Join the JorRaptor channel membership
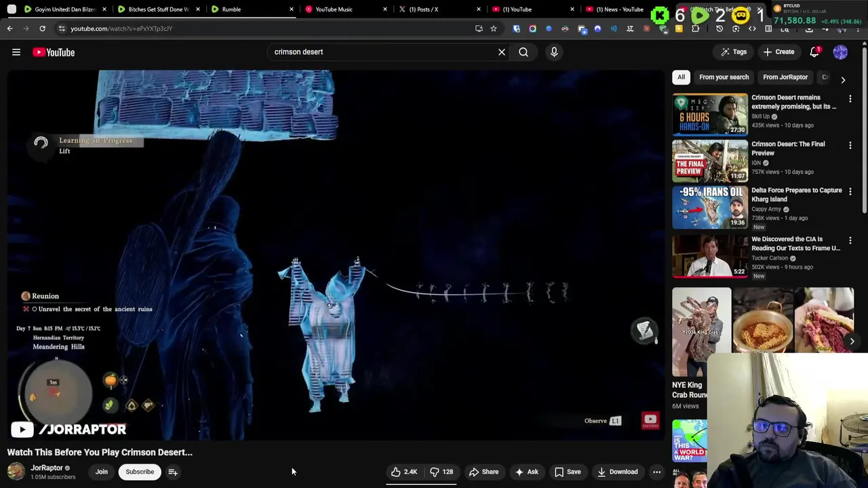Screen dimensions: 868x488 pos(102,472)
